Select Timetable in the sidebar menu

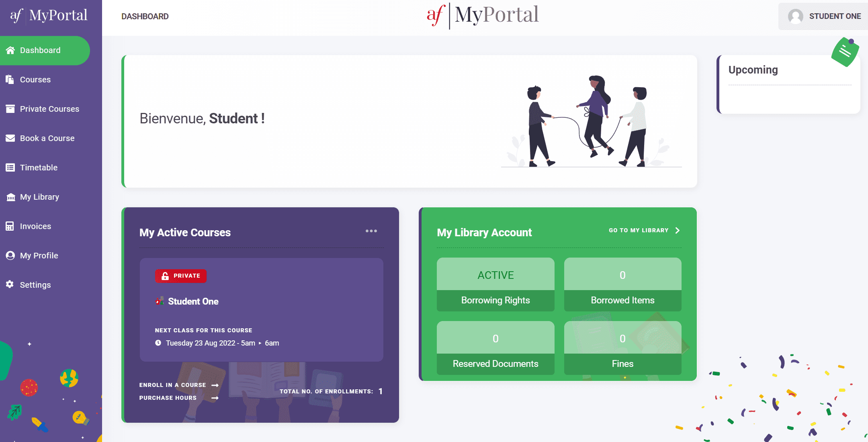[39, 168]
